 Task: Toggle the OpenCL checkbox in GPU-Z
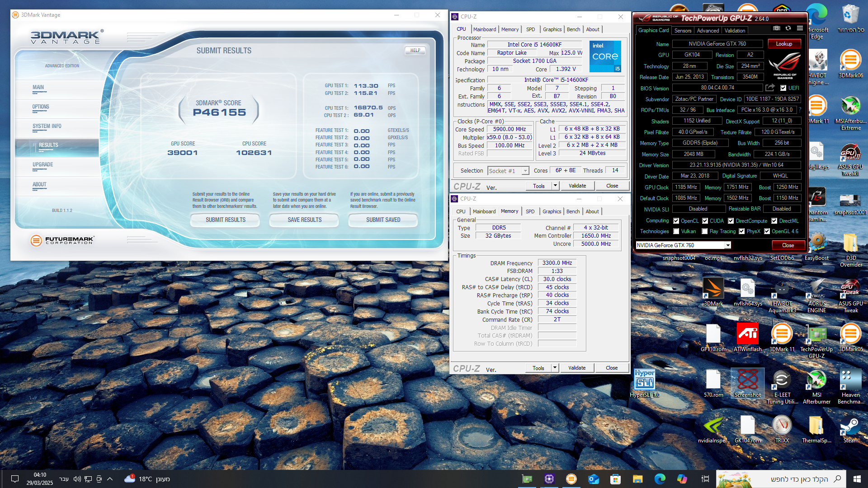[676, 221]
